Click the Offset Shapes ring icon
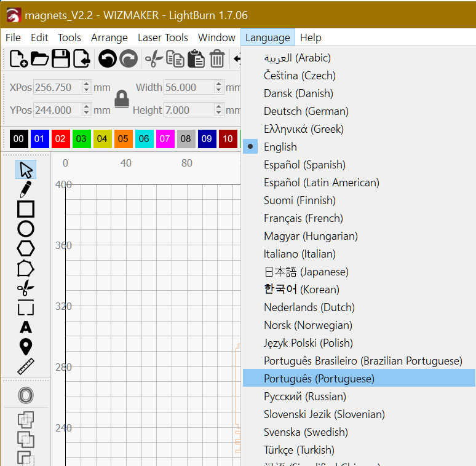Viewport: 476px width, 466px height. click(x=26, y=395)
